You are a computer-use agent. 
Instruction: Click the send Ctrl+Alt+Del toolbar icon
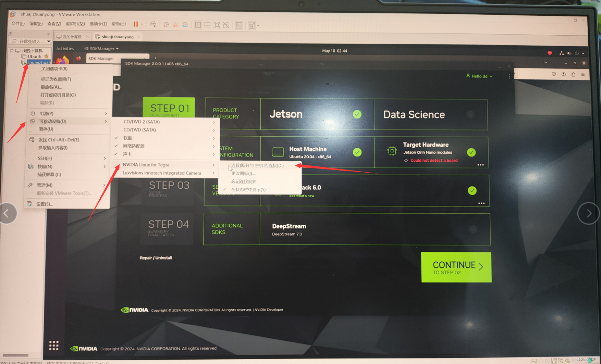coord(153,24)
